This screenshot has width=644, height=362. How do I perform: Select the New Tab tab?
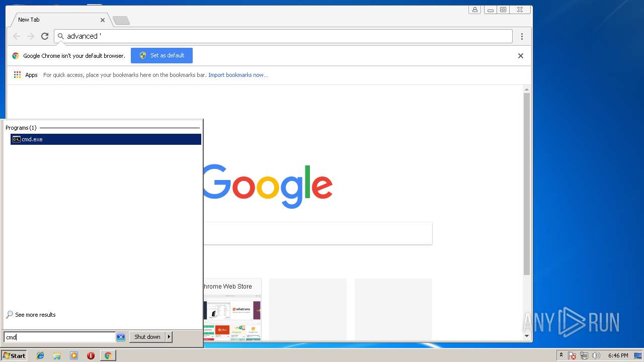pos(59,20)
